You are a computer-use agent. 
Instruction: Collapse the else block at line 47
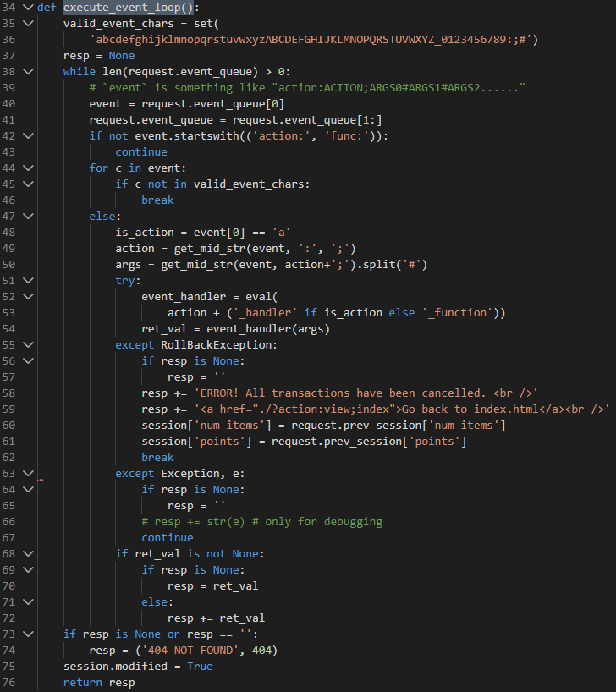coord(28,217)
